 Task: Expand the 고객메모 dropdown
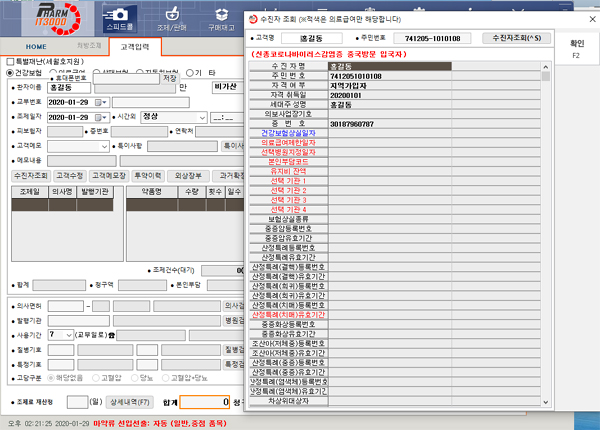(104, 147)
